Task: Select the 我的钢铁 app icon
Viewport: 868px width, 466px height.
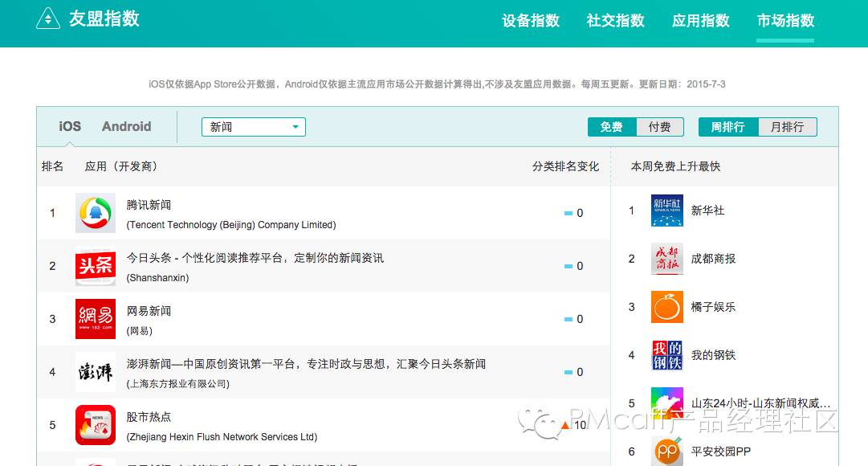Action: 667,355
